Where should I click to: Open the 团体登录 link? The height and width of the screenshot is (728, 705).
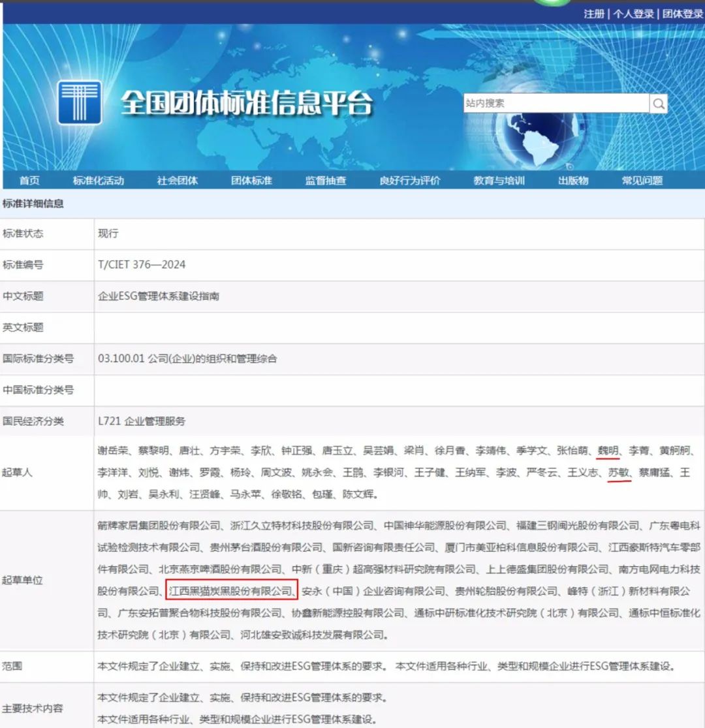click(683, 14)
